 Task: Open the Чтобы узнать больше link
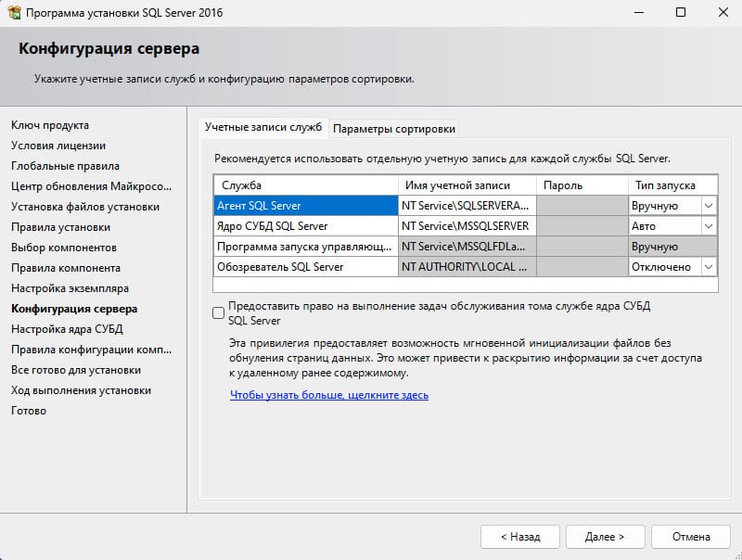pyautogui.click(x=329, y=395)
